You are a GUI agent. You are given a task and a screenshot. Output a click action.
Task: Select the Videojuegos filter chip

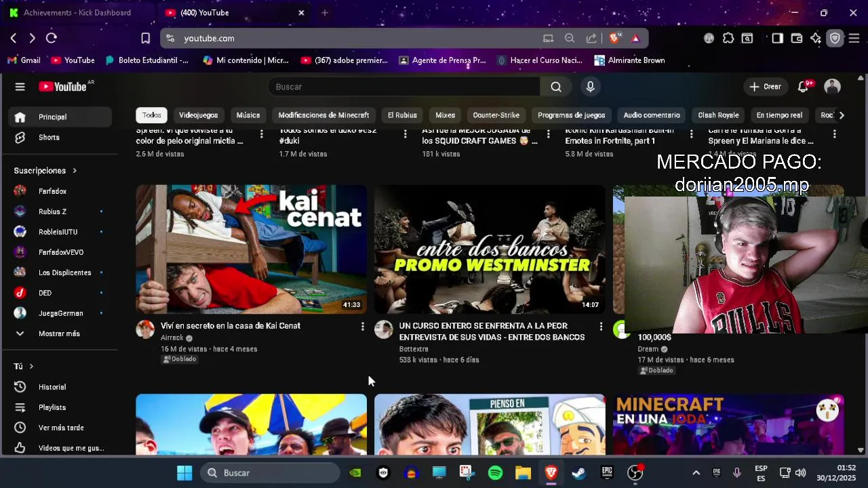[198, 115]
